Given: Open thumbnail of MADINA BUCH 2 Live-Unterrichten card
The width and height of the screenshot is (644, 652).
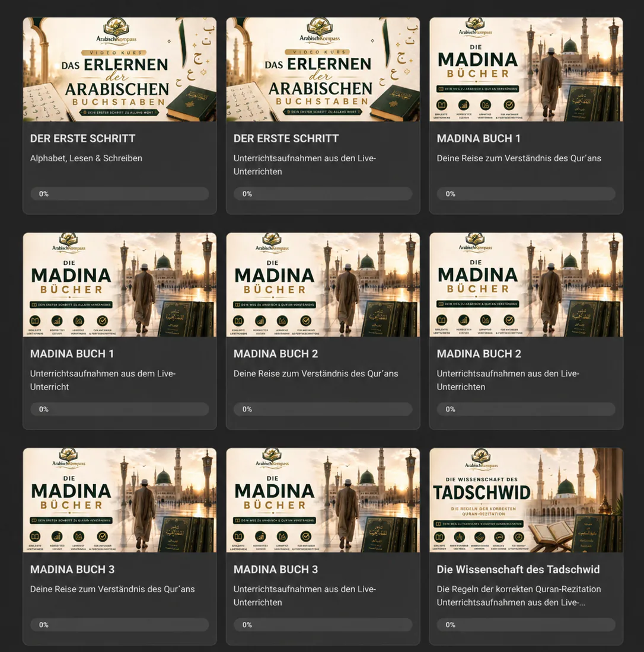Looking at the screenshot, I should click(526, 285).
